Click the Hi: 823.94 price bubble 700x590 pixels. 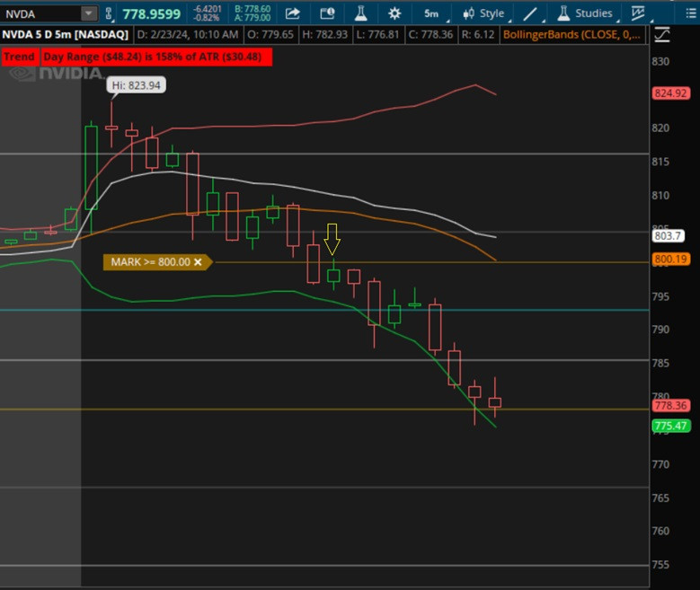point(137,85)
